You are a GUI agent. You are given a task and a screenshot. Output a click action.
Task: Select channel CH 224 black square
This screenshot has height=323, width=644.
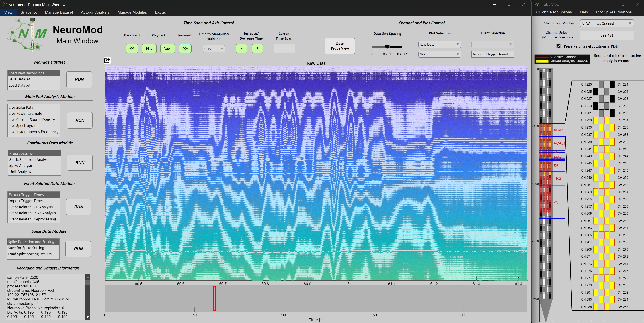[x=612, y=84]
